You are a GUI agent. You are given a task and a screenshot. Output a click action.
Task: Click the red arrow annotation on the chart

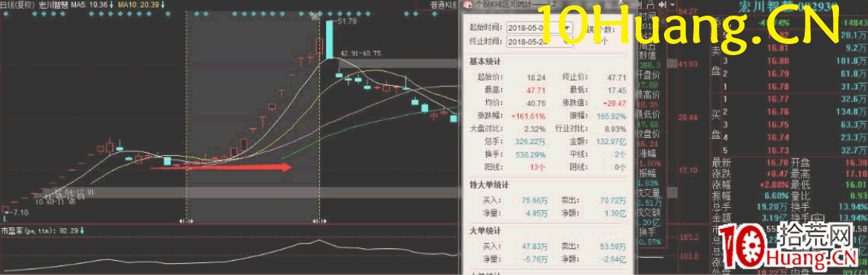(x=220, y=166)
